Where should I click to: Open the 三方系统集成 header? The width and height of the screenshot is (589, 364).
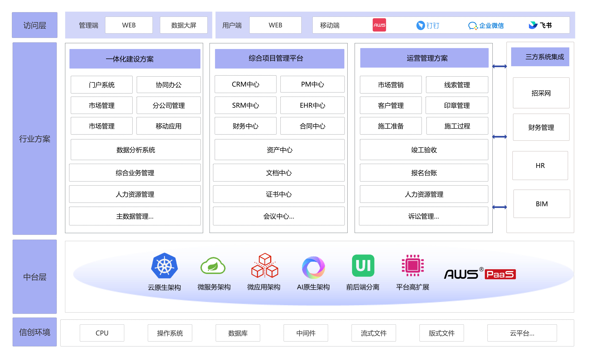[540, 57]
